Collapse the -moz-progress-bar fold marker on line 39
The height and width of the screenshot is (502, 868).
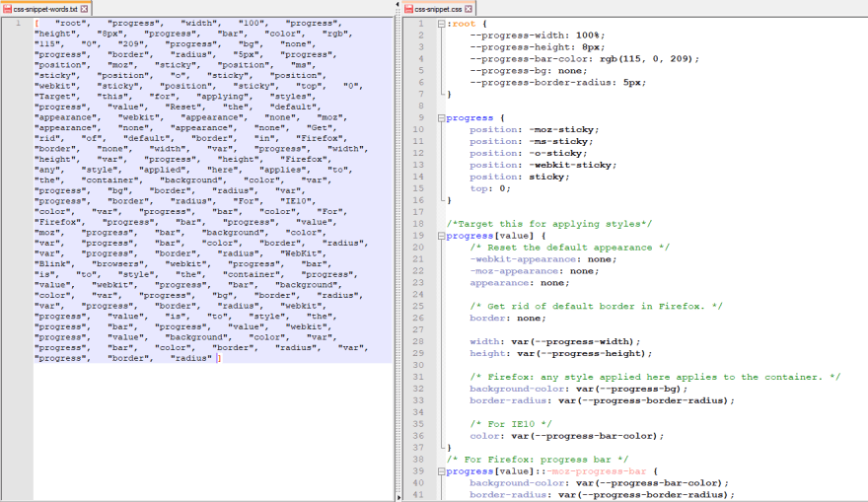point(441,471)
